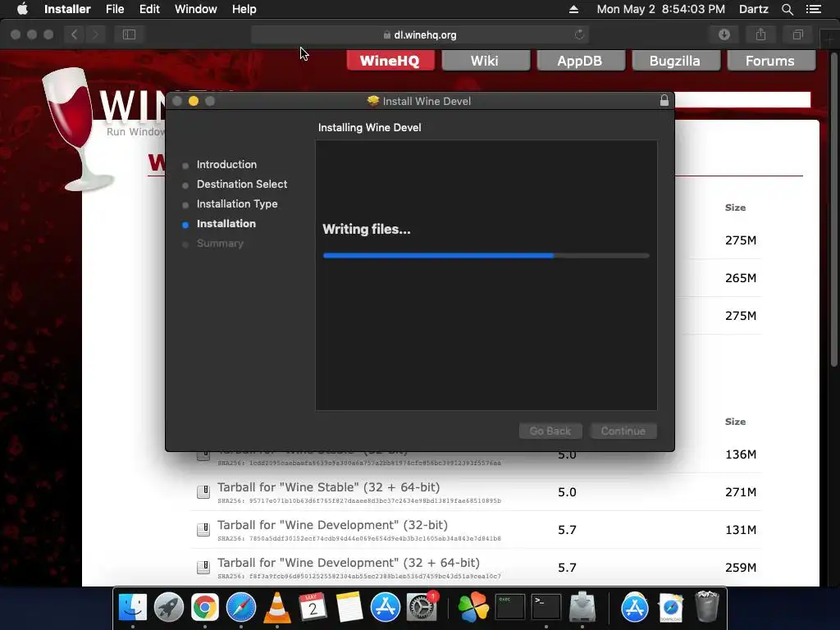The width and height of the screenshot is (840, 630).
Task: Select Installation step in sidebar
Action: [226, 224]
